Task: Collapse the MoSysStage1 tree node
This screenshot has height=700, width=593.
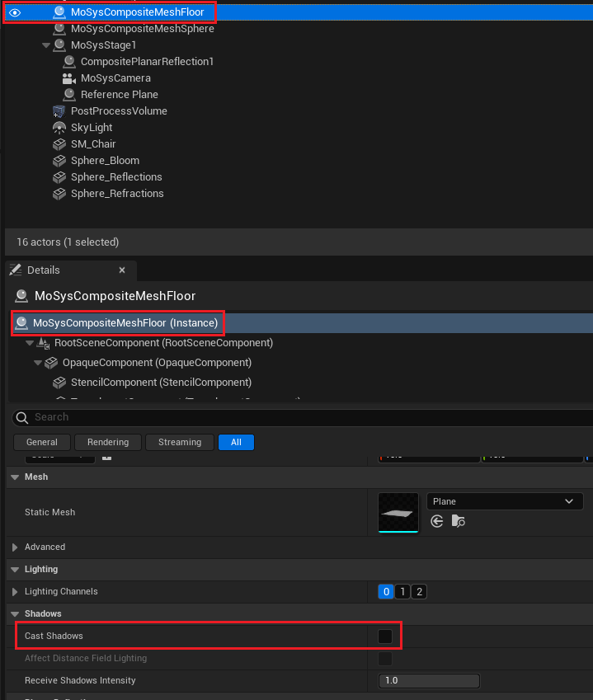Action: click(x=46, y=45)
